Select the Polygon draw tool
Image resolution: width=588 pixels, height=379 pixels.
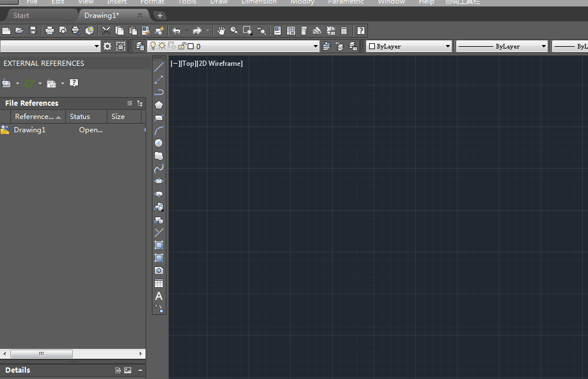point(159,105)
